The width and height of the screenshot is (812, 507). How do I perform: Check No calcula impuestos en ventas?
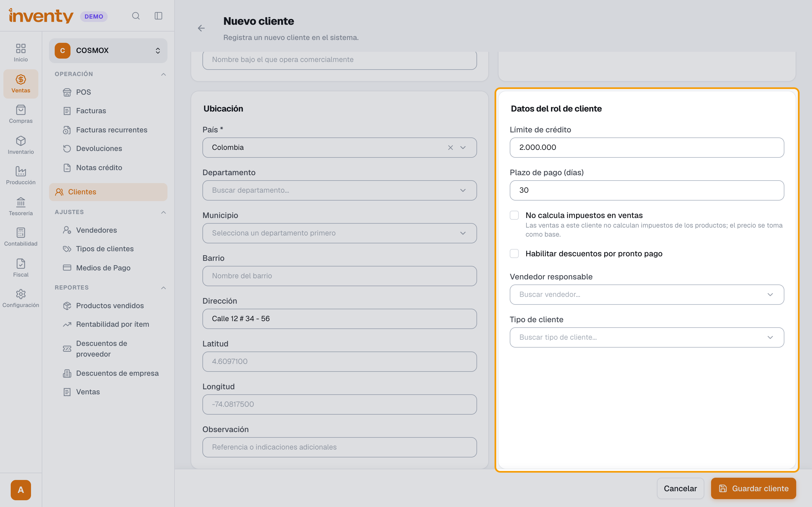[514, 215]
